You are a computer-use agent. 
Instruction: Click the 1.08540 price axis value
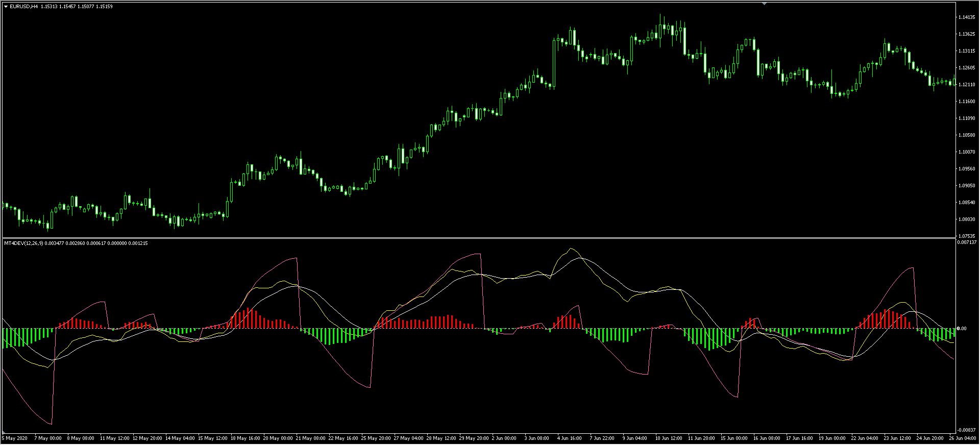point(967,203)
